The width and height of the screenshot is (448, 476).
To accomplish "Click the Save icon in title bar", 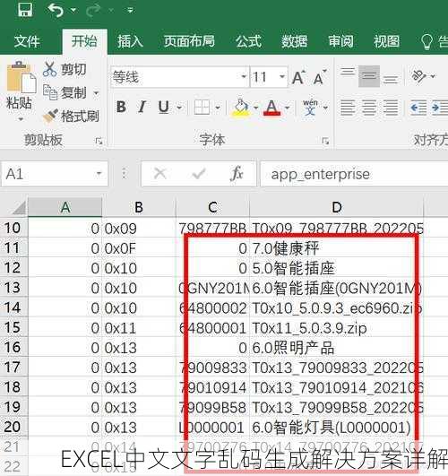I will pyautogui.click(x=25, y=10).
